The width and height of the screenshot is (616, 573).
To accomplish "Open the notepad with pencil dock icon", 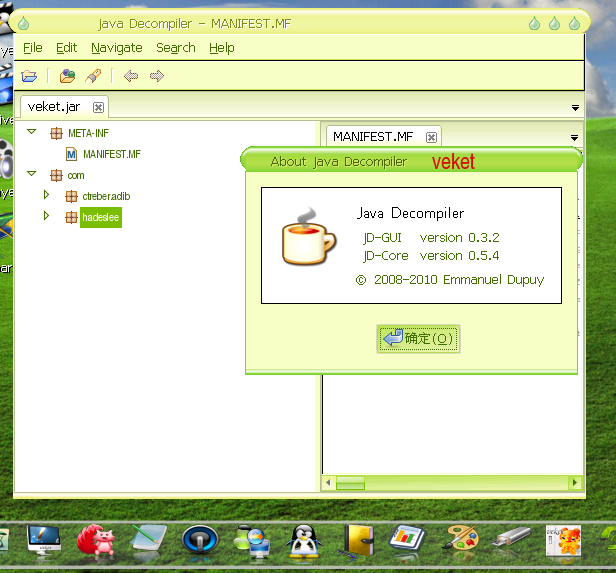I will (148, 539).
